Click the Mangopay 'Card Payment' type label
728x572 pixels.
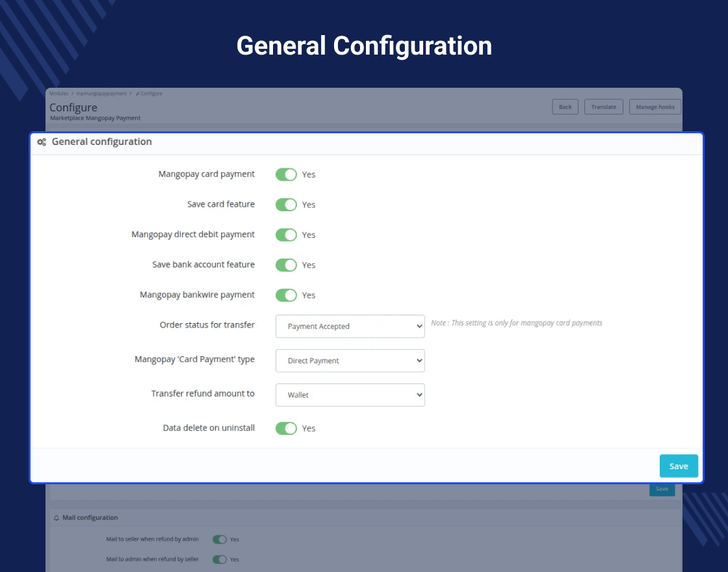click(194, 359)
